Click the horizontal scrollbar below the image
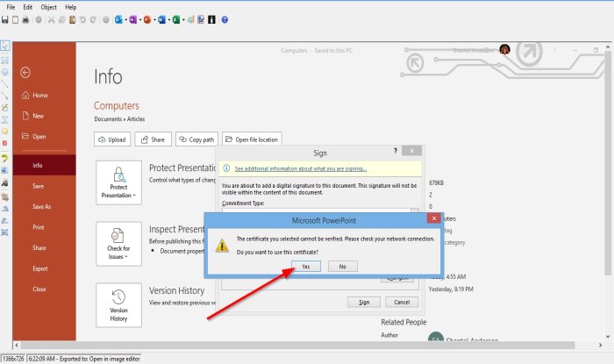Image resolution: width=614 pixels, height=364 pixels. [297, 346]
